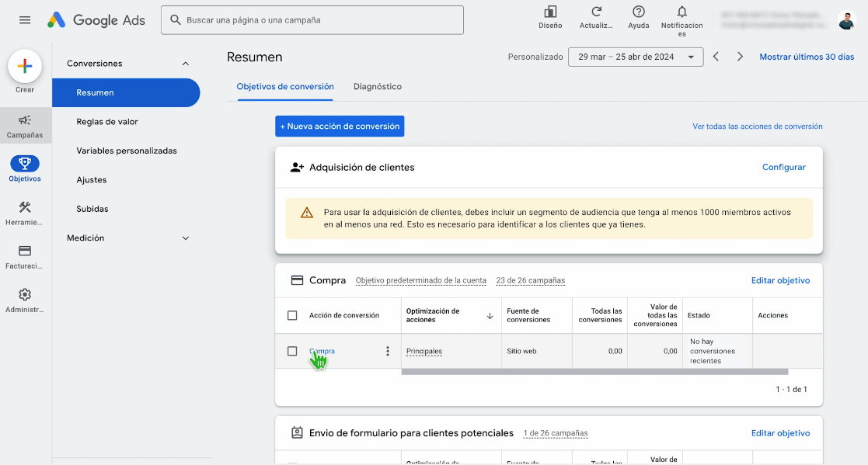
Task: Click the search page or campaign field
Action: (312, 20)
